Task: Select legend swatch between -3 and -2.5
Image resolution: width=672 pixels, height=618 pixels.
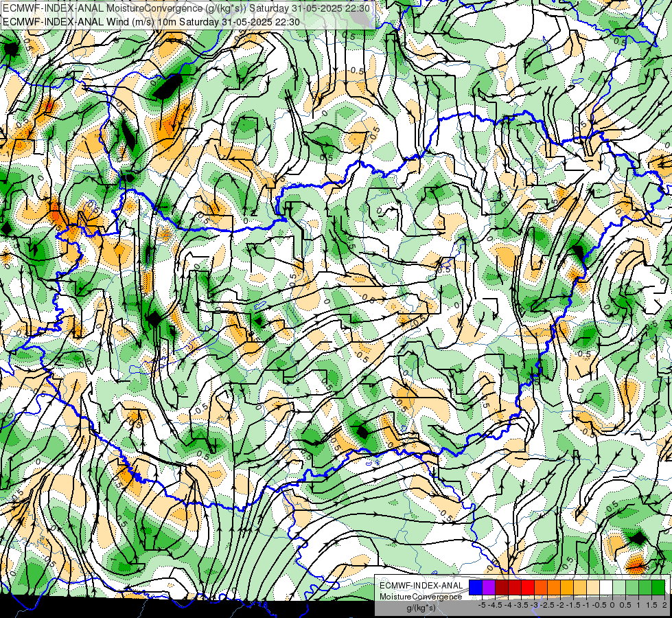Action: (541, 587)
